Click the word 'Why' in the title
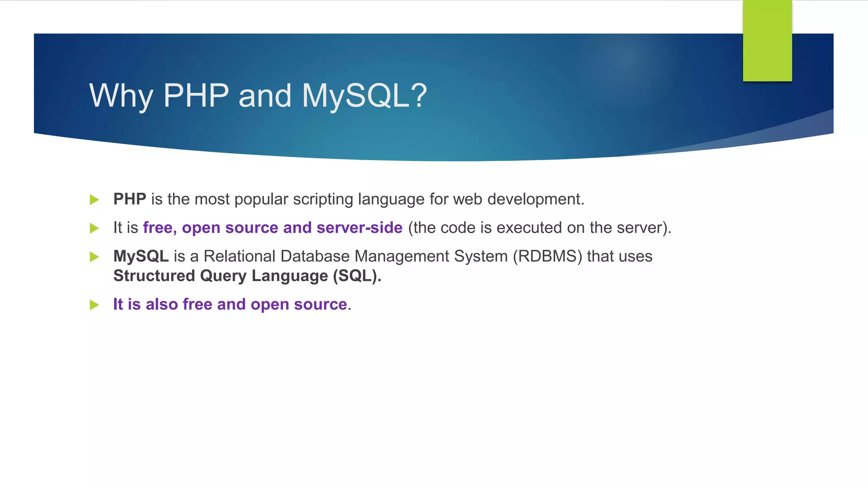 121,96
